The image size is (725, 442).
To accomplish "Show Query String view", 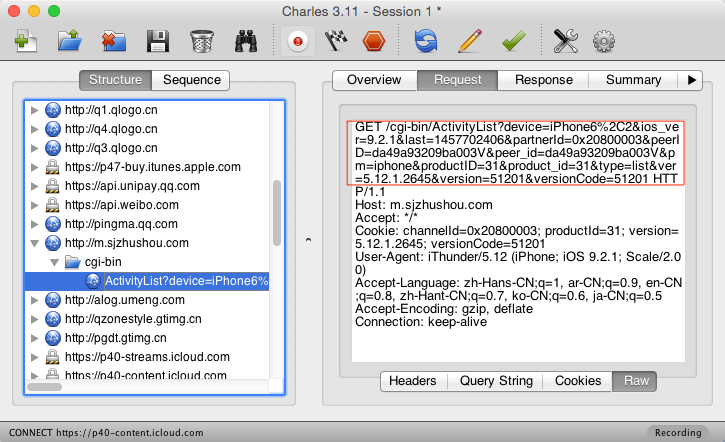I will point(496,381).
